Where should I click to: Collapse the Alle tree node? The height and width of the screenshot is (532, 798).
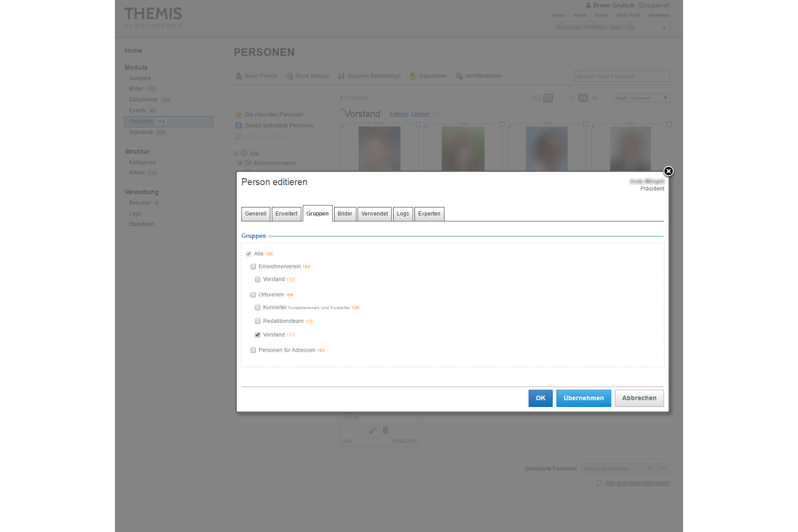tap(236, 154)
